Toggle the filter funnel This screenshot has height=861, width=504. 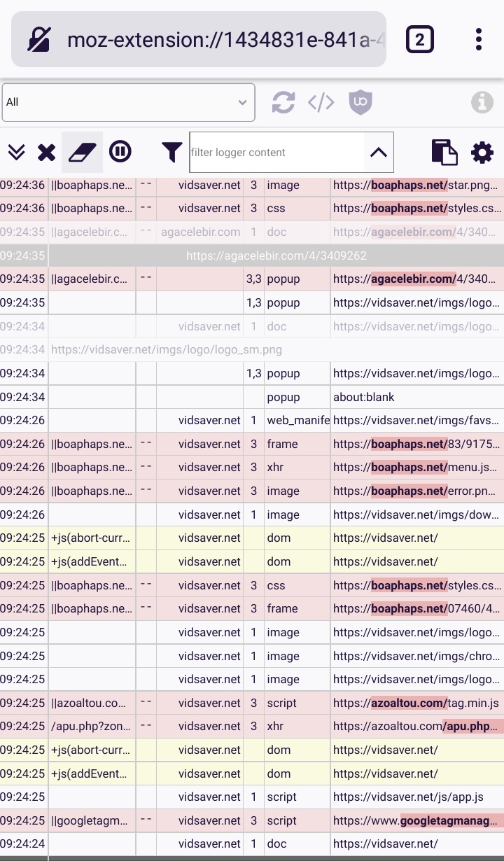click(x=171, y=152)
